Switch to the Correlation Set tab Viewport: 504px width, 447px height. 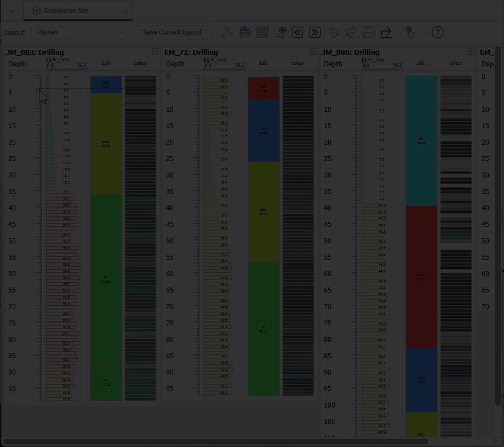pos(66,11)
